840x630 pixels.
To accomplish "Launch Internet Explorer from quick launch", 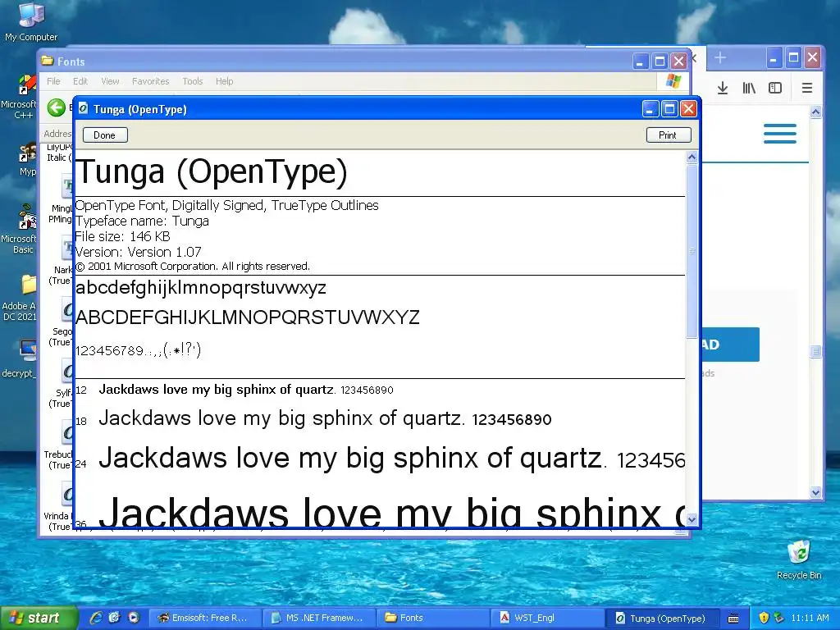I will [x=96, y=618].
